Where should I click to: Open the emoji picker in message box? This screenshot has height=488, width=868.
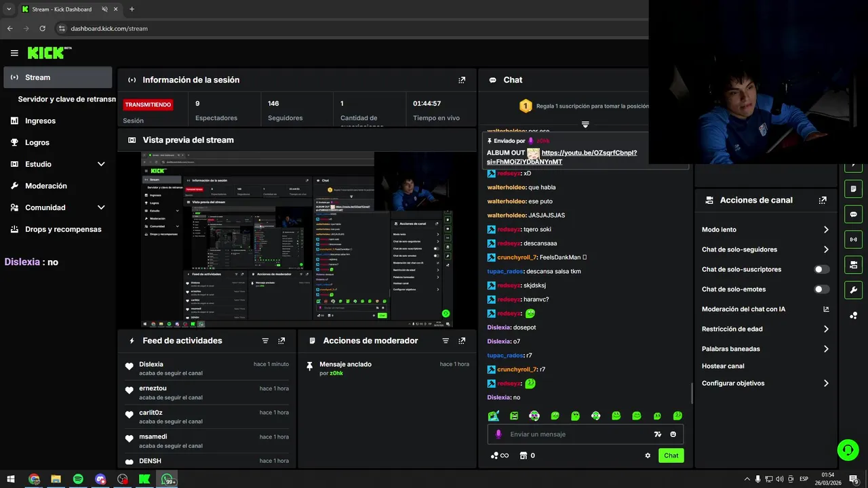pos(673,434)
